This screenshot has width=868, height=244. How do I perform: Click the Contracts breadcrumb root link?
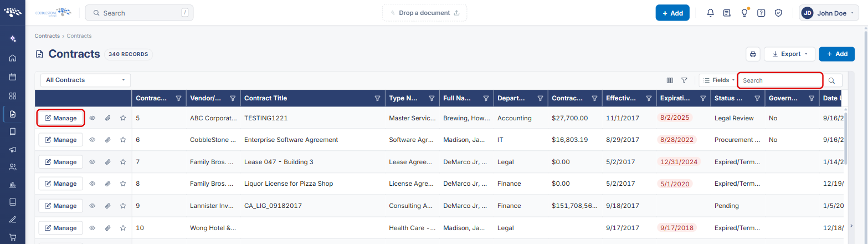click(47, 35)
